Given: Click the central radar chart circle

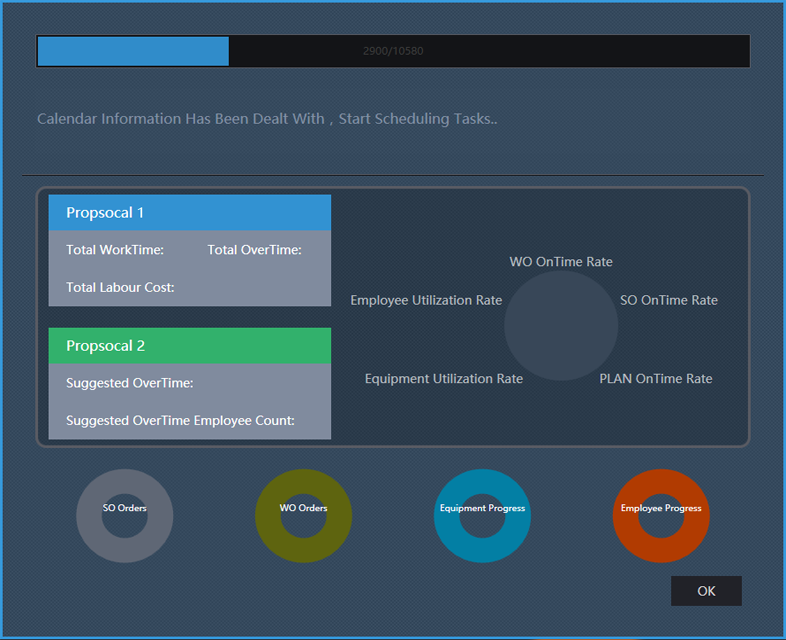Looking at the screenshot, I should pyautogui.click(x=561, y=325).
